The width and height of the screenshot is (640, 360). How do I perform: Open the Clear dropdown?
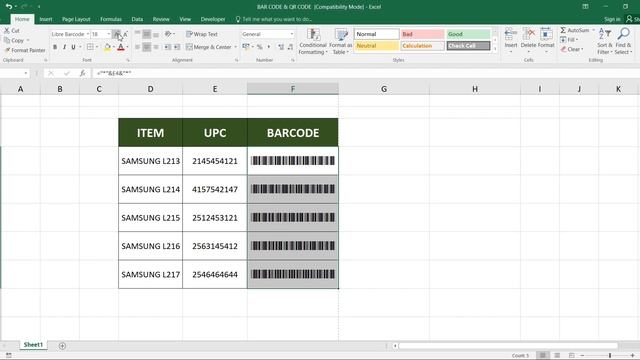point(571,49)
